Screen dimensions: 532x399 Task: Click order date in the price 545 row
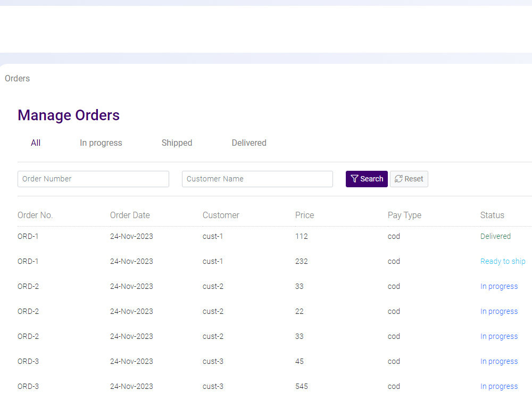(131, 386)
